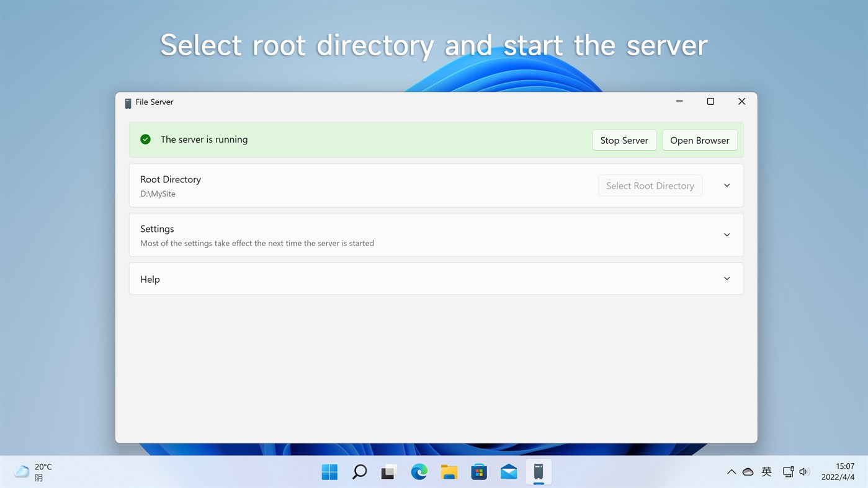
Task: Open the weather widget showing 20°C
Action: tap(34, 472)
